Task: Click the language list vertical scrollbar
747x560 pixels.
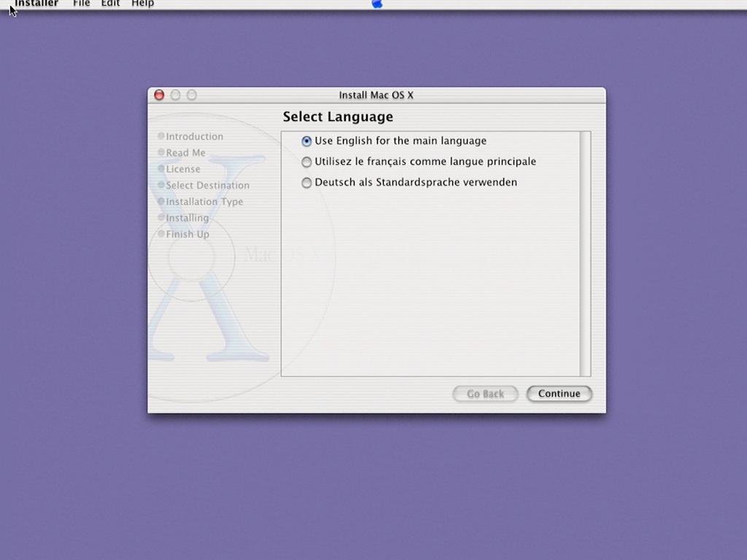Action: [x=585, y=254]
